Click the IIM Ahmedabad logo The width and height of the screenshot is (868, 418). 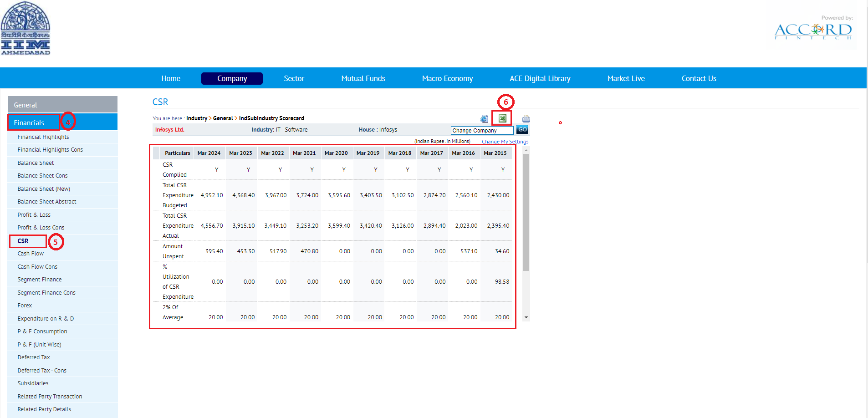pyautogui.click(x=26, y=28)
